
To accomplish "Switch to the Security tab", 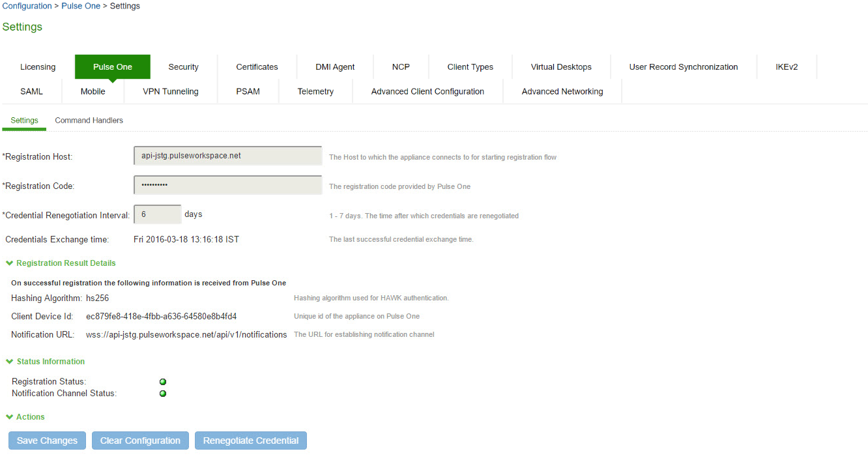I will pos(183,67).
